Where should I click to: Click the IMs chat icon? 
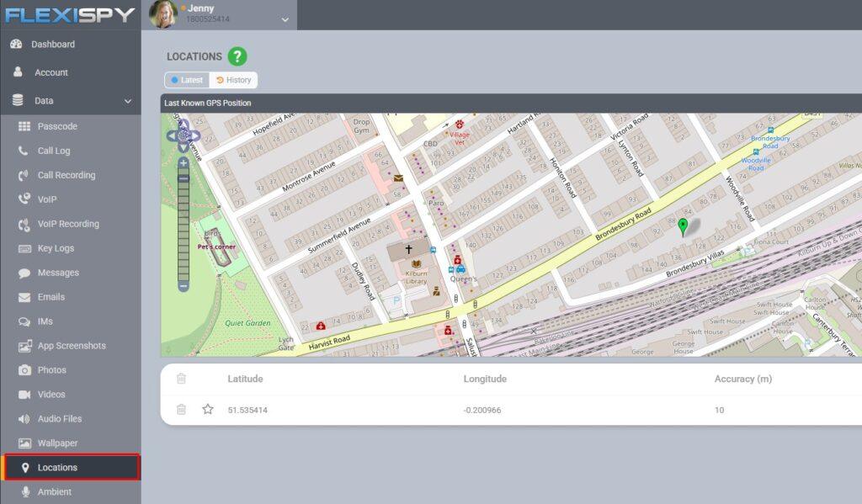point(24,321)
